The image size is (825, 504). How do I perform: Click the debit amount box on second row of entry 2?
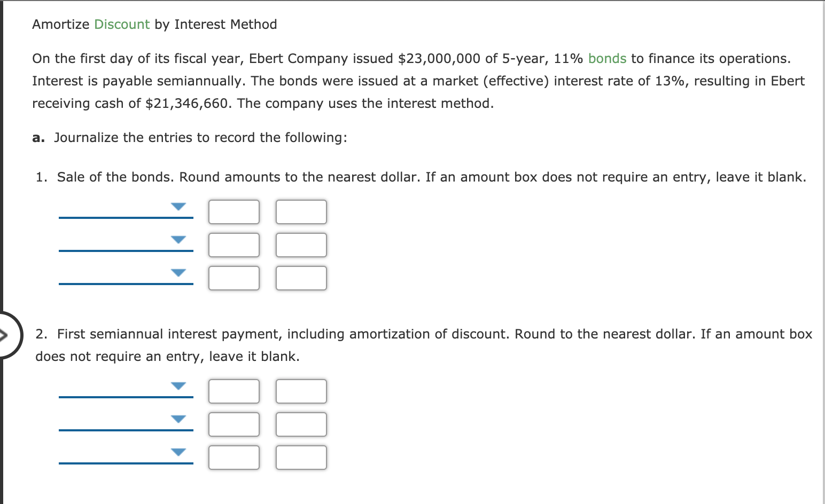[x=234, y=424]
